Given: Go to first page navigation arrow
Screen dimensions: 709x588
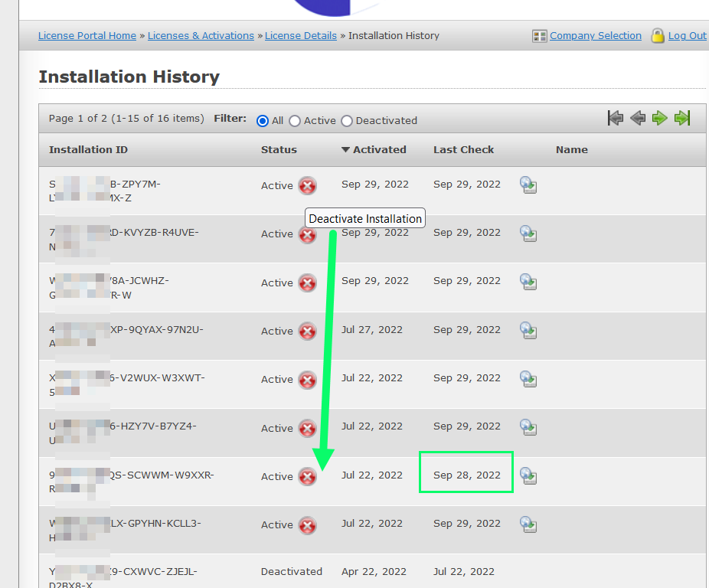Looking at the screenshot, I should [615, 119].
